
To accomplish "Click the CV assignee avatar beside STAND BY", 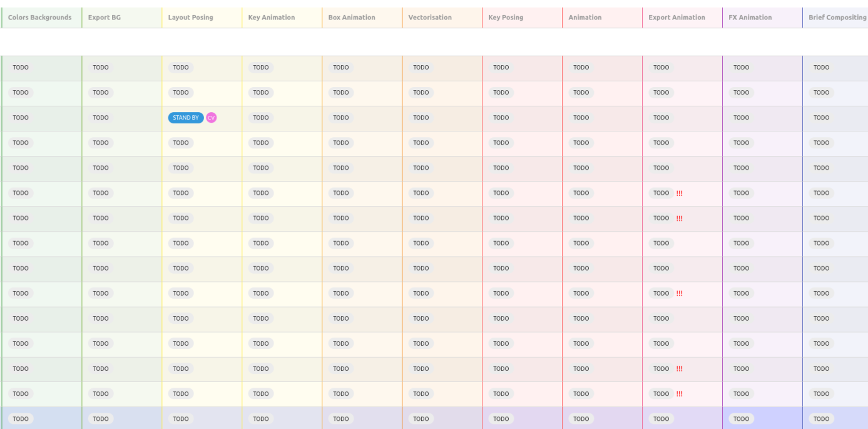I will pyautogui.click(x=212, y=118).
